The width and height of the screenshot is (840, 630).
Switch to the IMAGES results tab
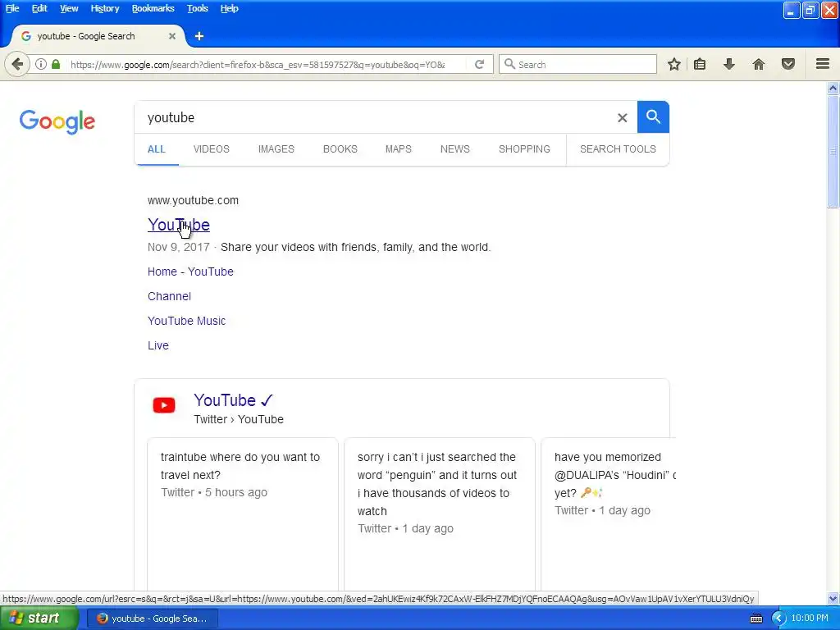(x=276, y=149)
